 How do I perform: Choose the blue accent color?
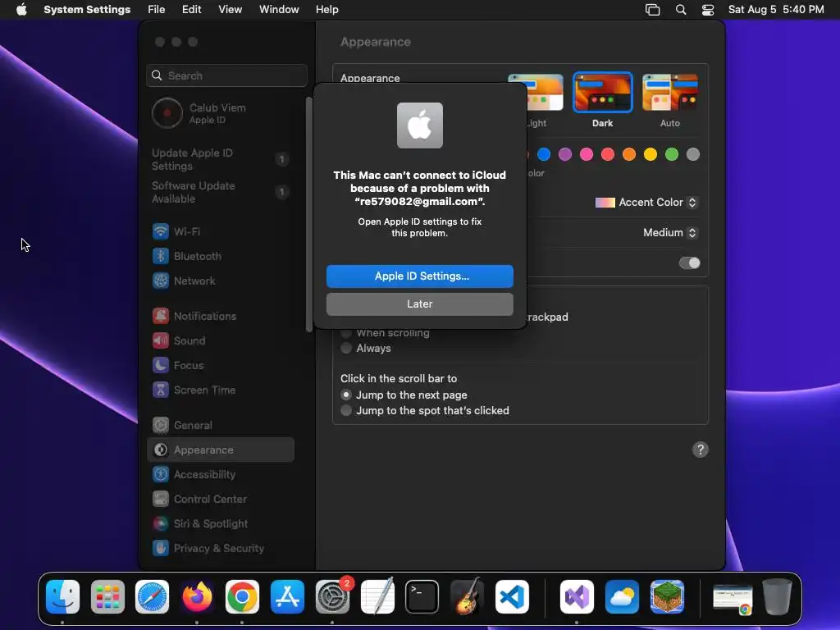[544, 154]
